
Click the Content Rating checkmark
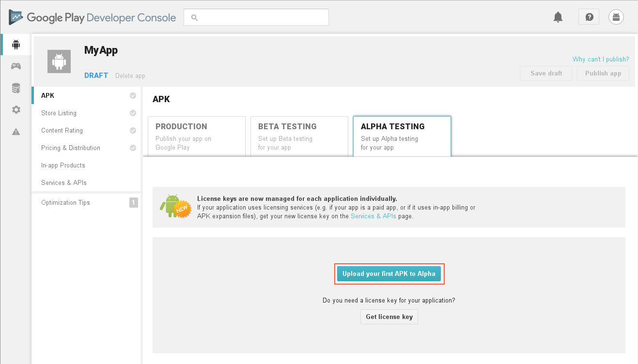pos(133,131)
